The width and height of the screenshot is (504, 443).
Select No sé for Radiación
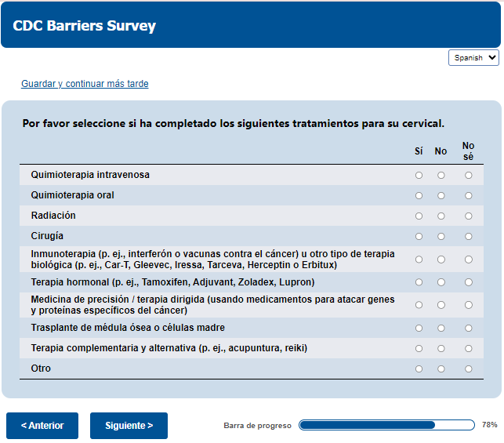point(469,216)
